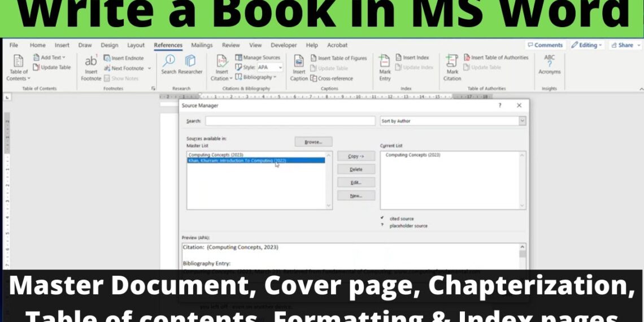Insert a Footnote

[x=91, y=67]
